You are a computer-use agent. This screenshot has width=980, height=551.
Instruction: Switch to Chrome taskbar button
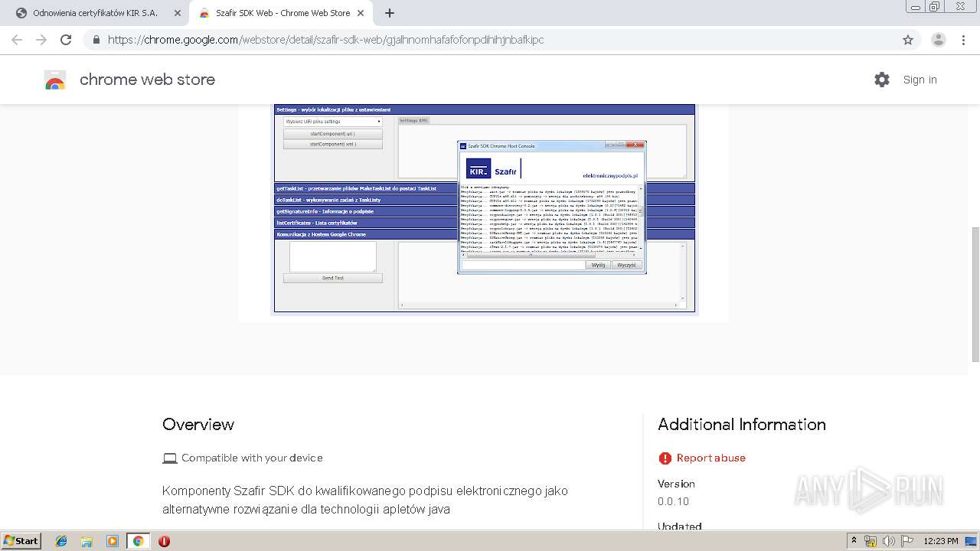(138, 541)
